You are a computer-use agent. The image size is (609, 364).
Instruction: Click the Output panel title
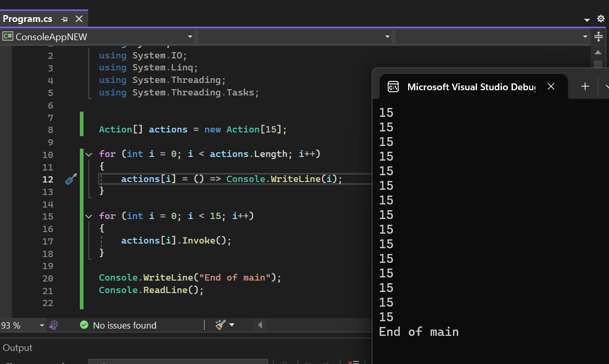point(17,348)
